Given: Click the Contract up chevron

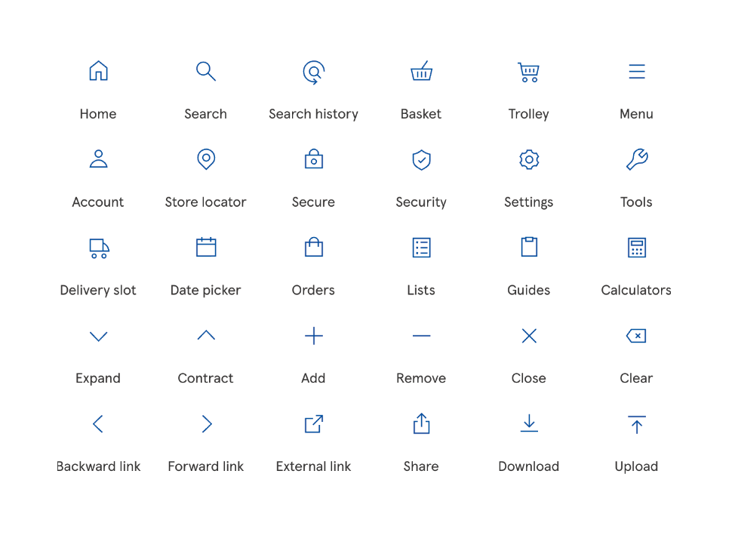Looking at the screenshot, I should (206, 334).
